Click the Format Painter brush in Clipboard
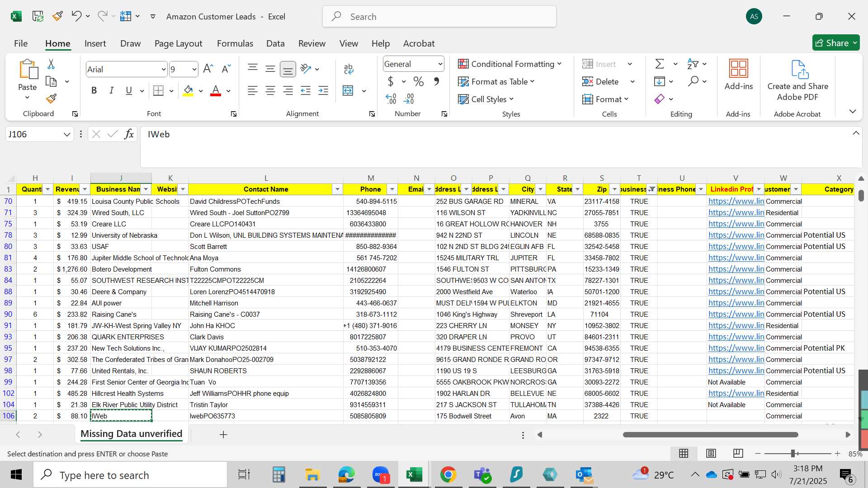The width and height of the screenshot is (868, 488). coord(51,99)
